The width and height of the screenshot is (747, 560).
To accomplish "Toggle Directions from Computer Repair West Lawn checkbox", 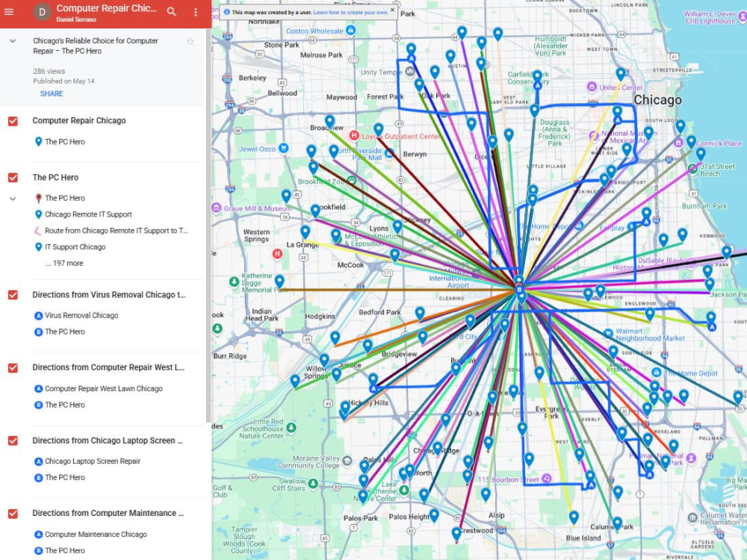I will point(13,368).
